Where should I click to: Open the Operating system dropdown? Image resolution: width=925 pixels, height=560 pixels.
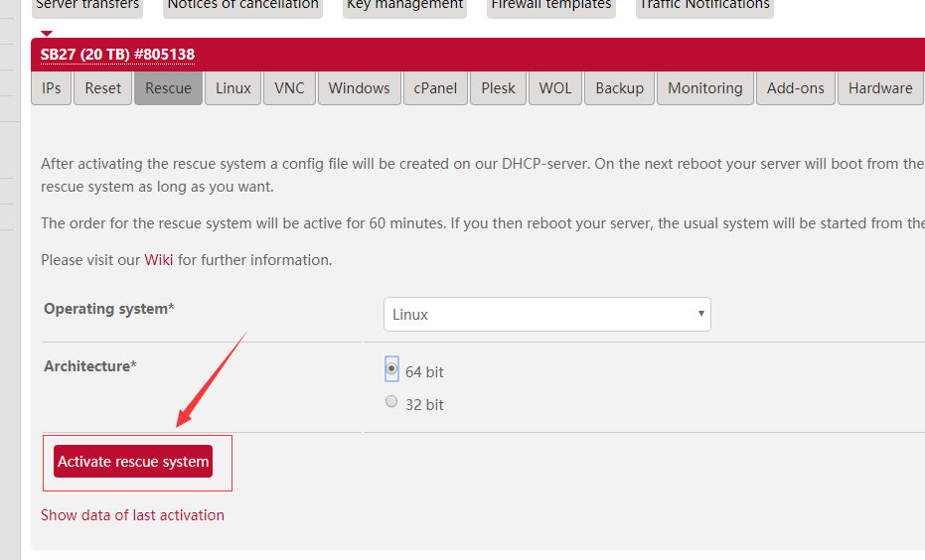click(546, 315)
